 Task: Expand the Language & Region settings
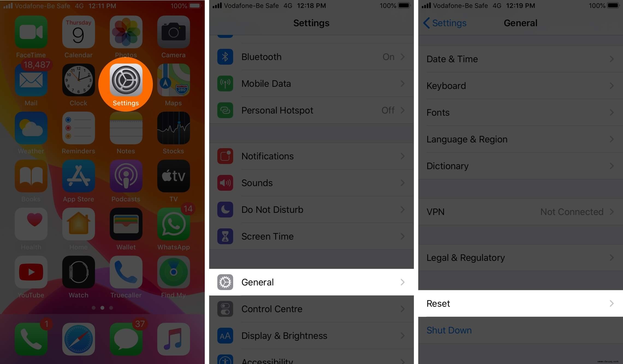(x=520, y=139)
